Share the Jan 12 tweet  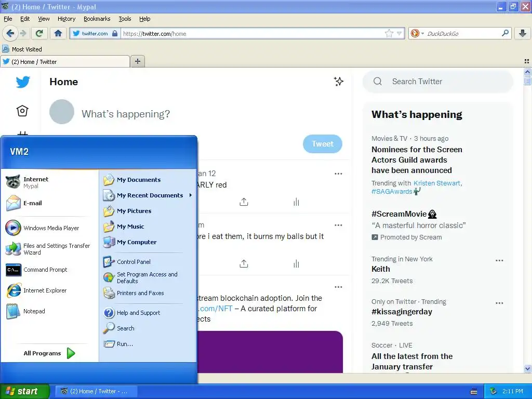pos(244,202)
